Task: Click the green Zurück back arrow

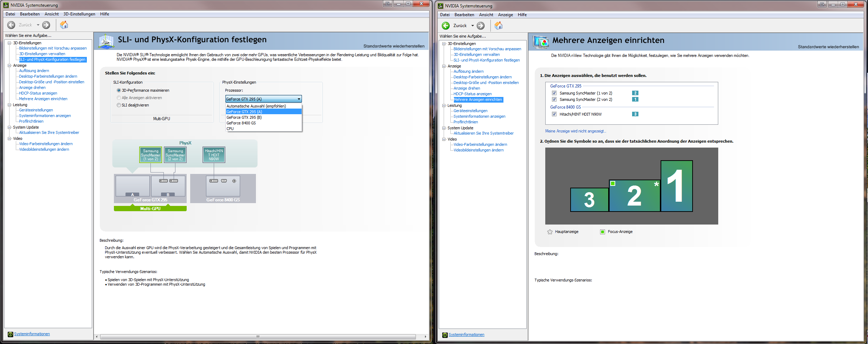Action: coord(446,26)
